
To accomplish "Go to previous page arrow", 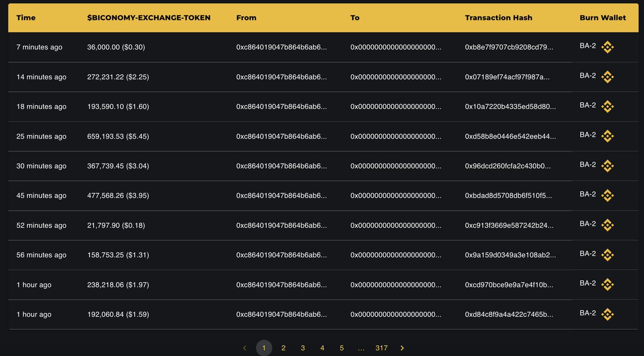I will [244, 348].
